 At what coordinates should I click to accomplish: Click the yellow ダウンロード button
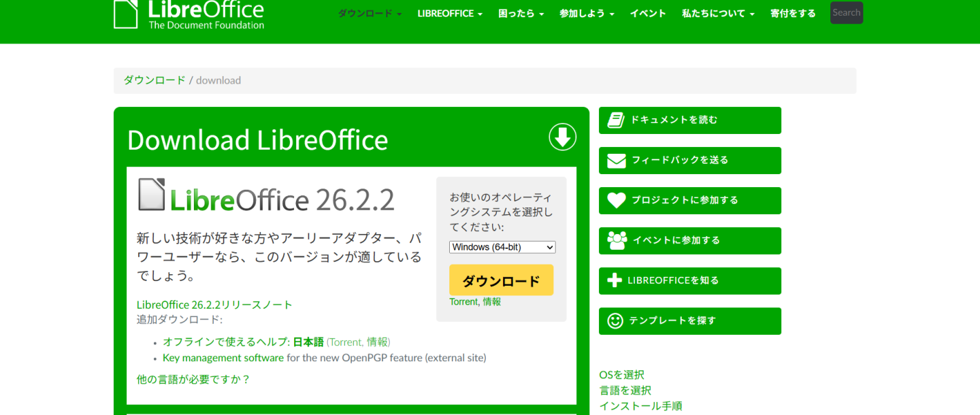click(502, 280)
